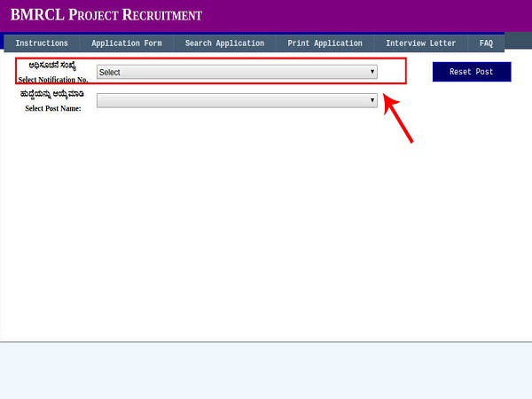This screenshot has height=399, width=532.
Task: Switch to Print Application tab
Action: click(325, 43)
